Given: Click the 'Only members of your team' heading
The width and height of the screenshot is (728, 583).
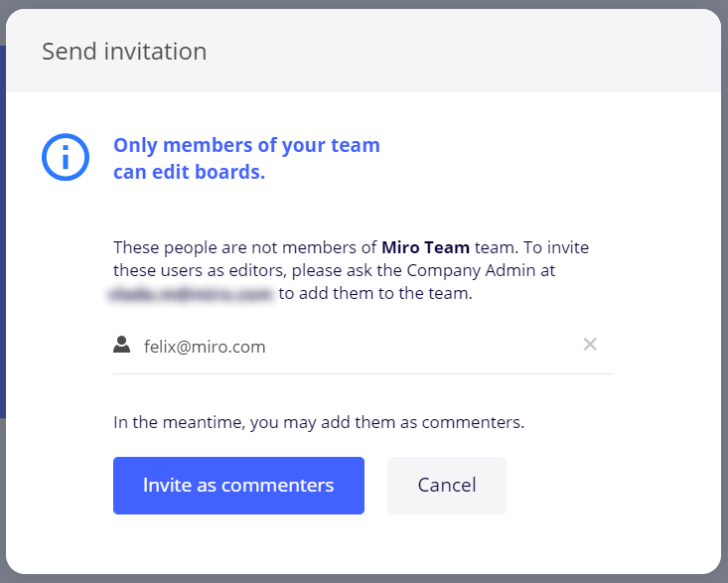Looking at the screenshot, I should [x=246, y=145].
